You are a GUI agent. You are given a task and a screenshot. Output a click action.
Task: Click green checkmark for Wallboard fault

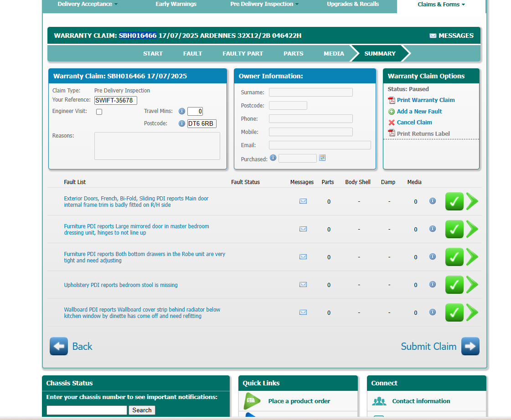click(x=454, y=312)
